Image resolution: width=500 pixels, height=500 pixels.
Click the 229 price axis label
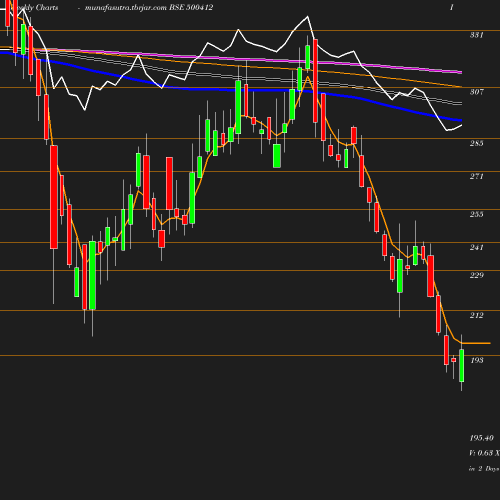[x=476, y=275]
